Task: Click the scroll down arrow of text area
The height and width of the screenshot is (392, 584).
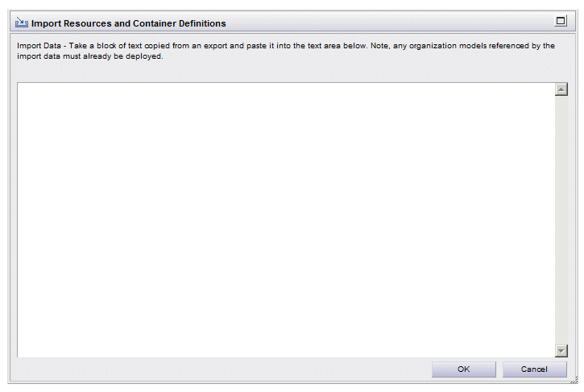Action: pos(561,351)
